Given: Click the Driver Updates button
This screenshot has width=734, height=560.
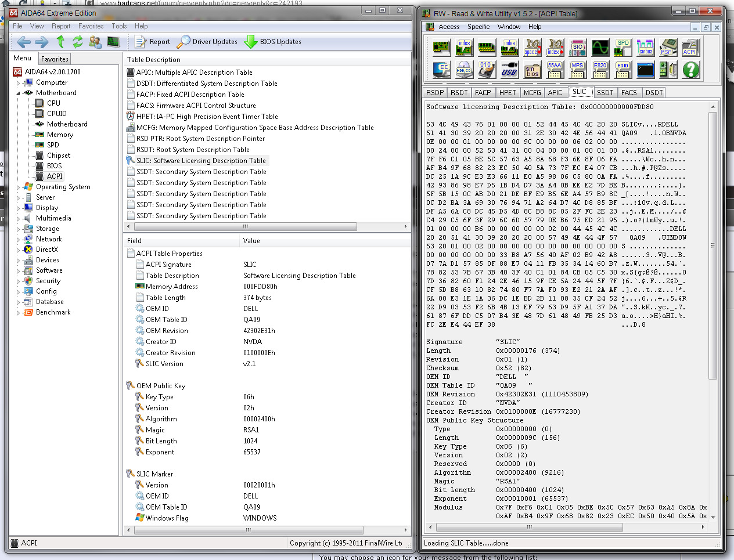Looking at the screenshot, I should (x=207, y=42).
